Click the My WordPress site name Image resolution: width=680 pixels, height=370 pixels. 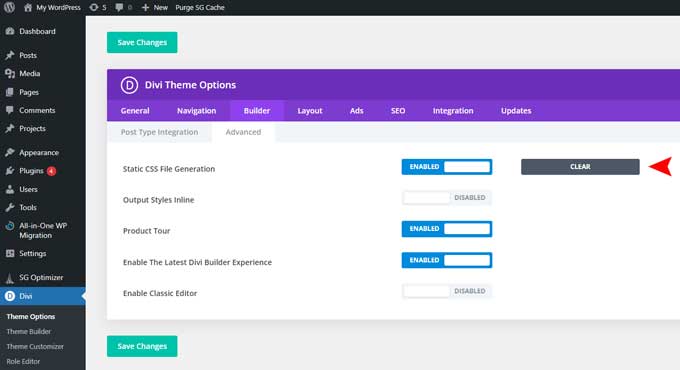click(x=59, y=7)
